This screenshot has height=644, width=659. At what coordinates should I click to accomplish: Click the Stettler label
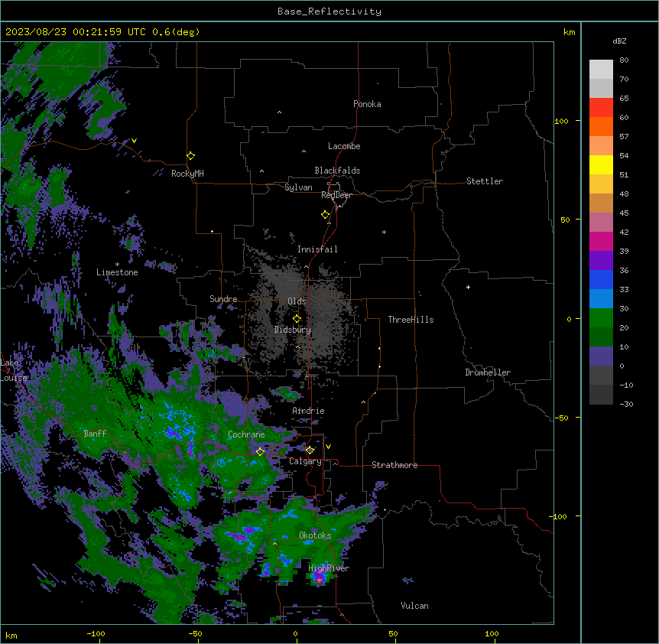point(485,181)
